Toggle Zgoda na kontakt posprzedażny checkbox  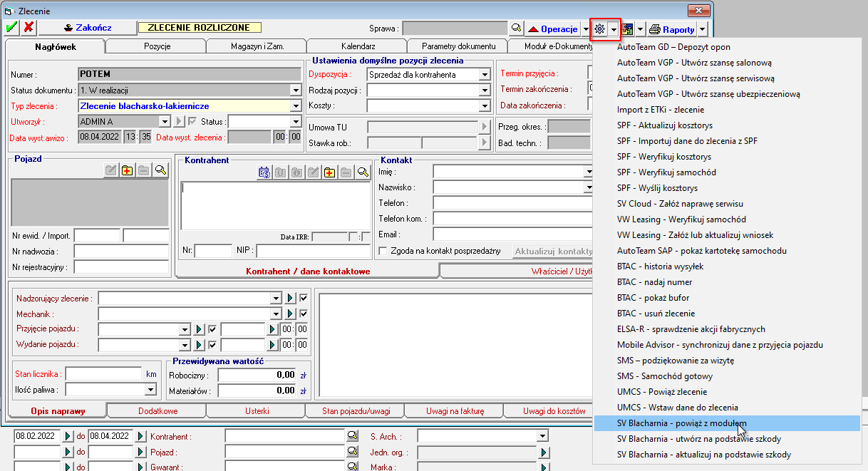383,251
